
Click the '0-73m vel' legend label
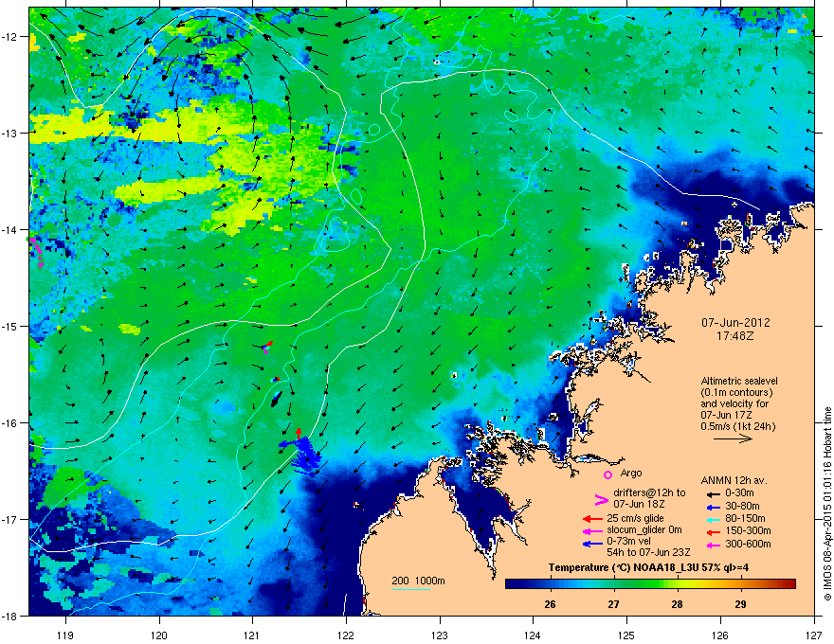pos(628,541)
